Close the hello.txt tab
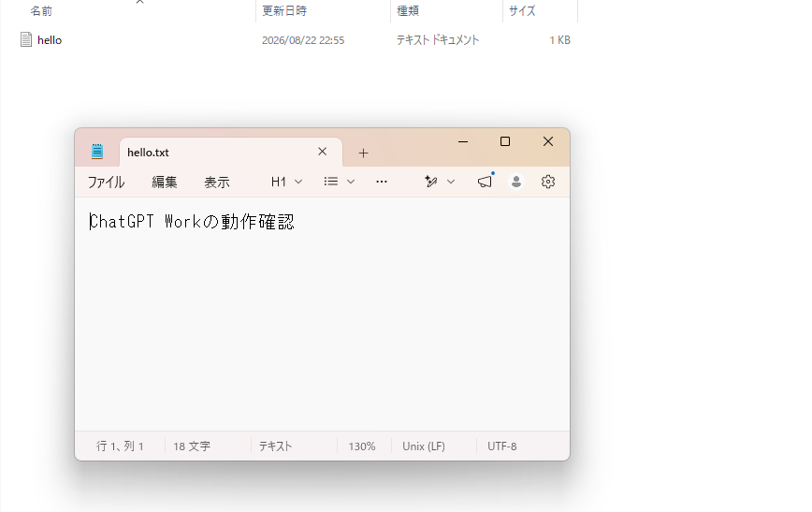The width and height of the screenshot is (812, 512). click(322, 152)
